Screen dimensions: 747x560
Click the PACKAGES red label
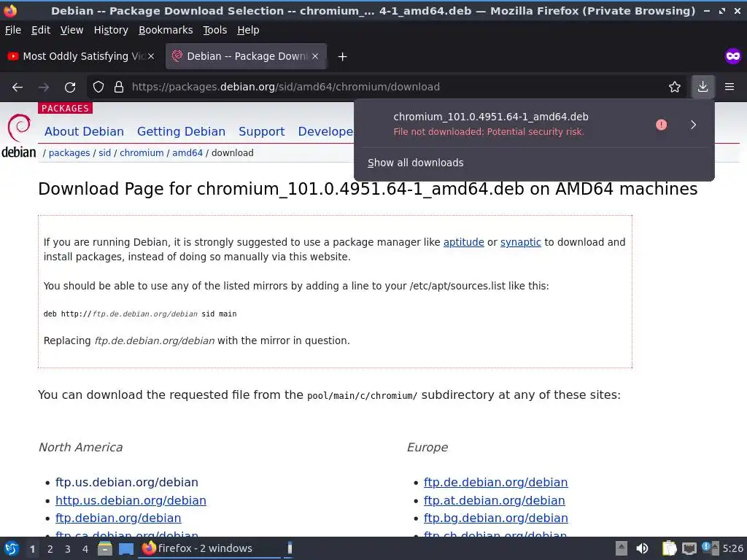(x=65, y=108)
